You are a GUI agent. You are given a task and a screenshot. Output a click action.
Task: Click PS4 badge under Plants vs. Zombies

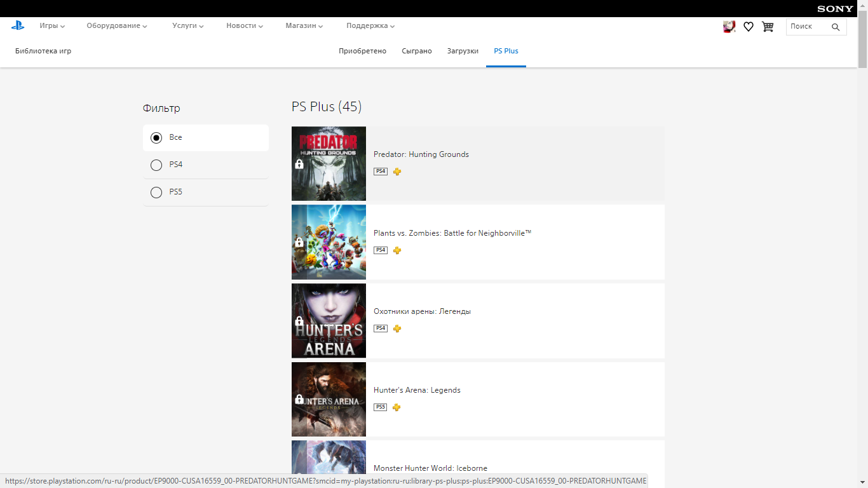click(x=381, y=250)
